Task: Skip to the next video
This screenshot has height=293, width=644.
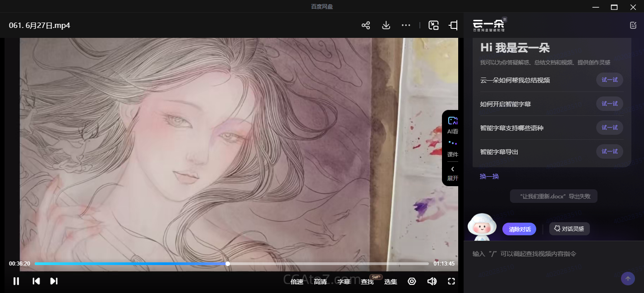Action: (54, 281)
